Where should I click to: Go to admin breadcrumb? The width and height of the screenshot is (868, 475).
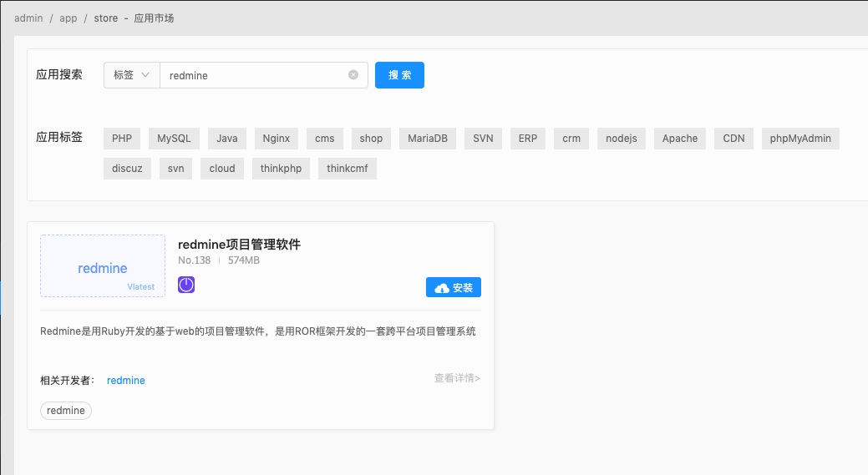[x=28, y=18]
